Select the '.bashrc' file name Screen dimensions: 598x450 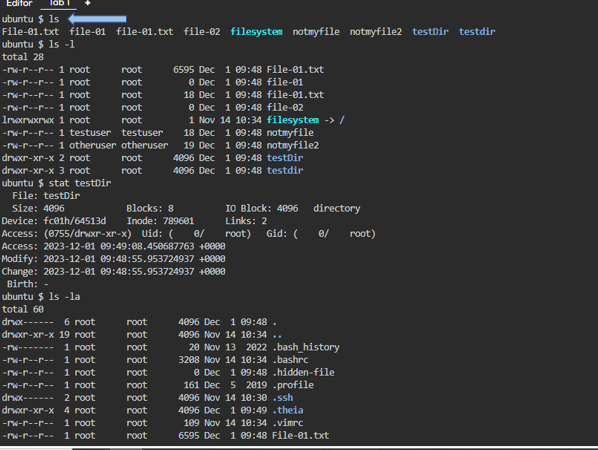coord(290,360)
